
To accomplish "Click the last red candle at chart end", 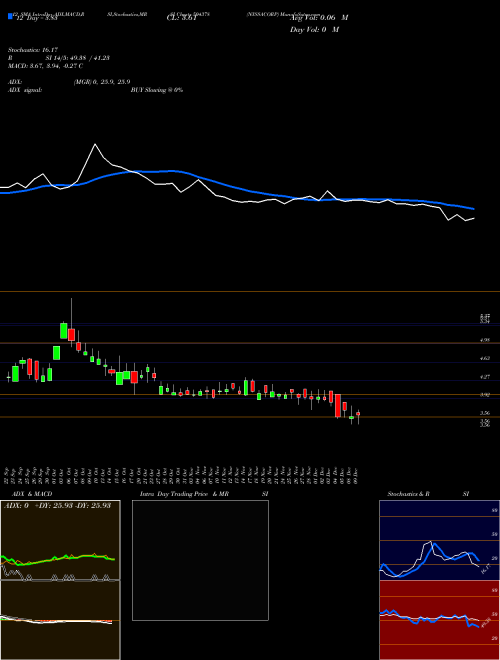I will click(x=358, y=414).
